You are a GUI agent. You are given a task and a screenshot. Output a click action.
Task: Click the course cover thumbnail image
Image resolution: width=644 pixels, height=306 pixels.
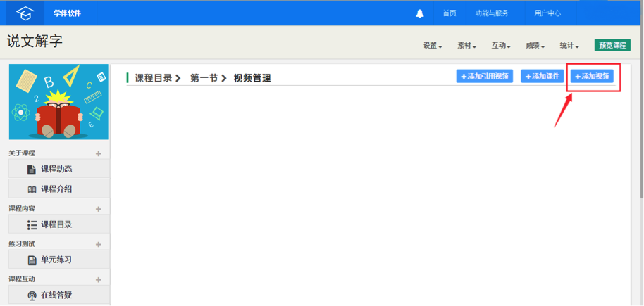[58, 102]
